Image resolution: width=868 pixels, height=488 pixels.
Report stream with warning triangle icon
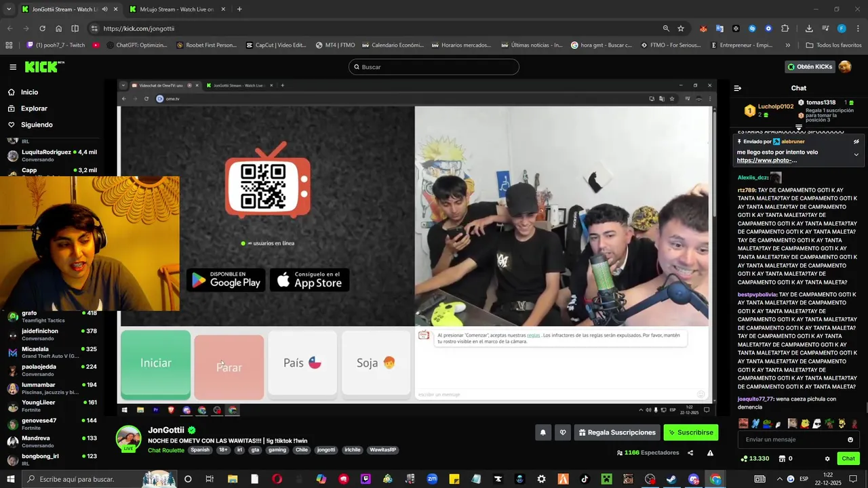710,453
